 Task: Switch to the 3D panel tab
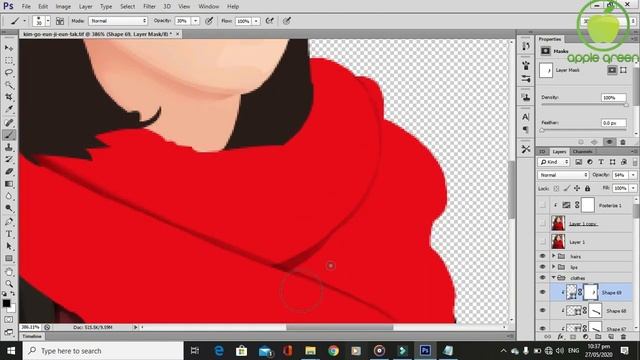click(542, 151)
